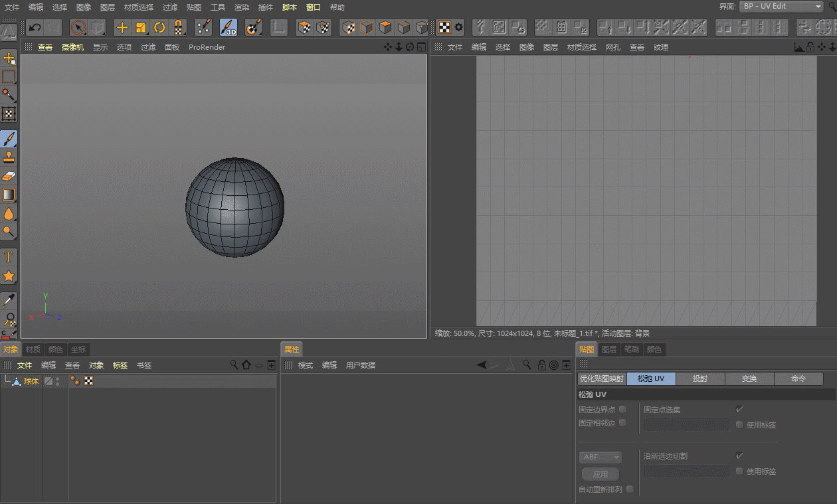Select the Clone Stamp tool
Screen dimensions: 837x504
[x=9, y=158]
